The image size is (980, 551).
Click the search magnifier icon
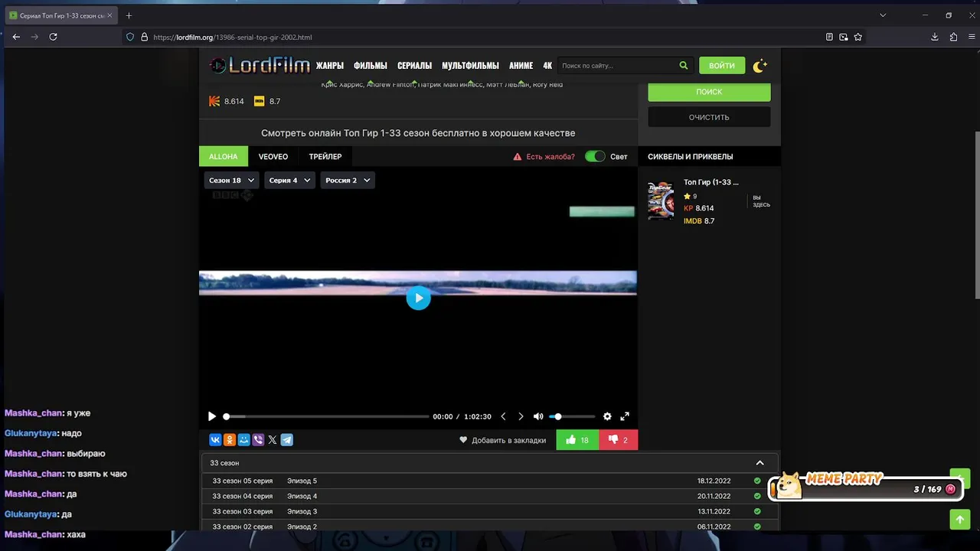[x=684, y=66]
